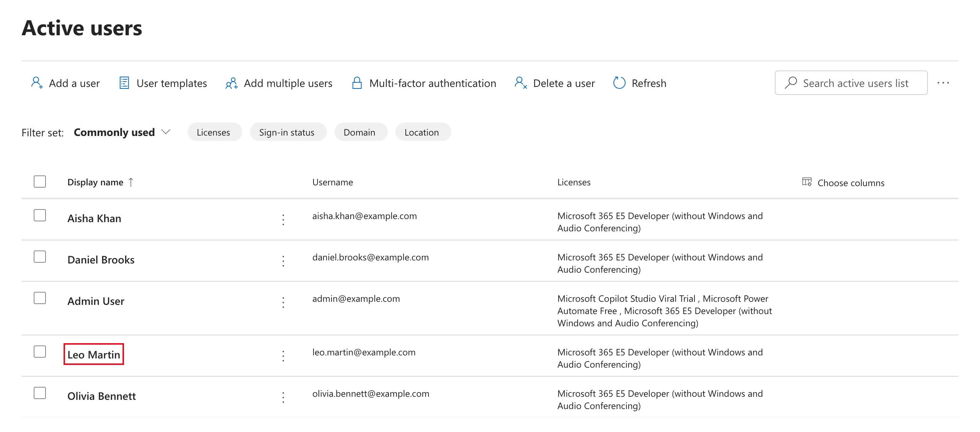This screenshot has height=432, width=980.
Task: Click Aisha Khan's E5 Developer license text
Action: click(660, 222)
